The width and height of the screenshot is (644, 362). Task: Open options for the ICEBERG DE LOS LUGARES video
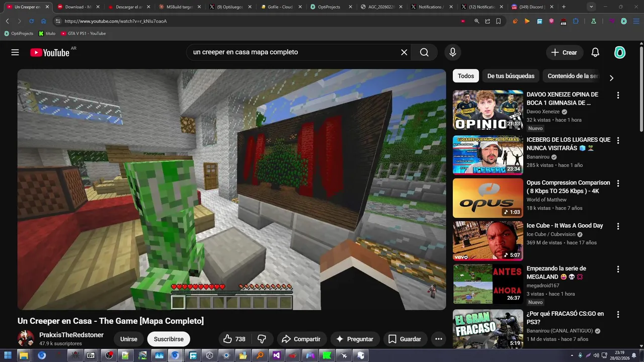coord(618,140)
